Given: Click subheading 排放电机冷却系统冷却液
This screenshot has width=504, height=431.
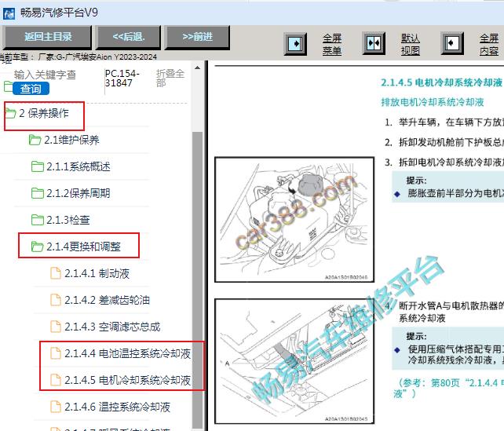Looking at the screenshot, I should tap(433, 102).
